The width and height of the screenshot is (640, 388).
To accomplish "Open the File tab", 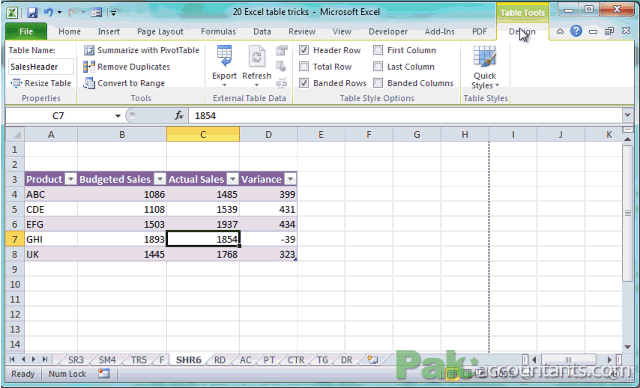I will tap(26, 31).
